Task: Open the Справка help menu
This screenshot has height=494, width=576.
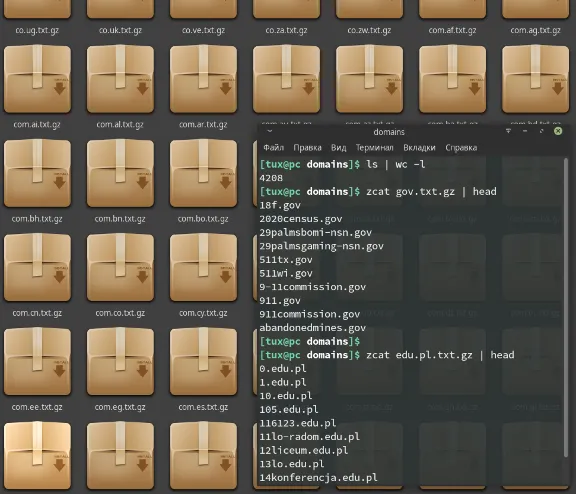Action: tap(461, 148)
